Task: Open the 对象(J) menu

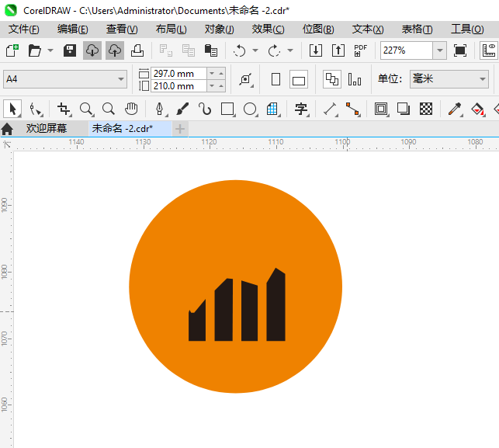Action: (220, 30)
